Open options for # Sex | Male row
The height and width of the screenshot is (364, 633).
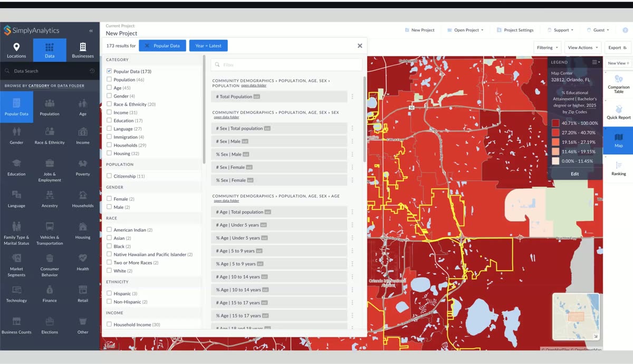coord(352,141)
